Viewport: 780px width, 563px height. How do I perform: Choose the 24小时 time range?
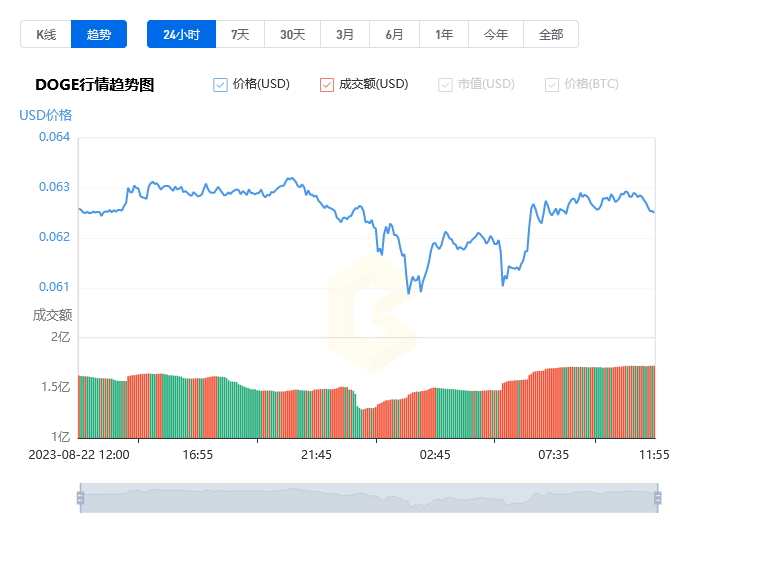tap(182, 34)
